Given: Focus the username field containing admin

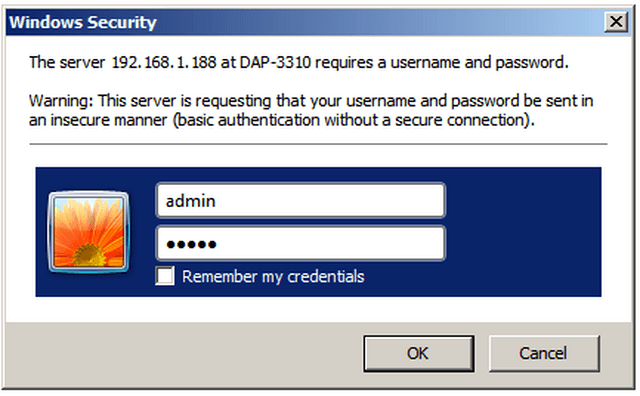Looking at the screenshot, I should click(x=301, y=200).
